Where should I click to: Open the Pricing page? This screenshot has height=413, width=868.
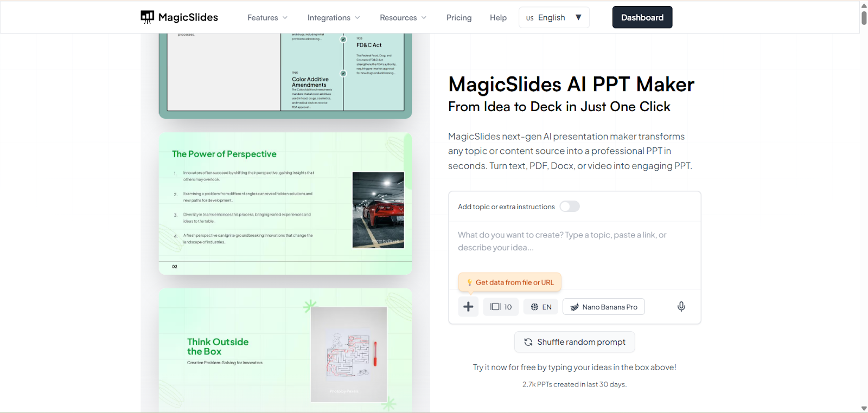(459, 17)
